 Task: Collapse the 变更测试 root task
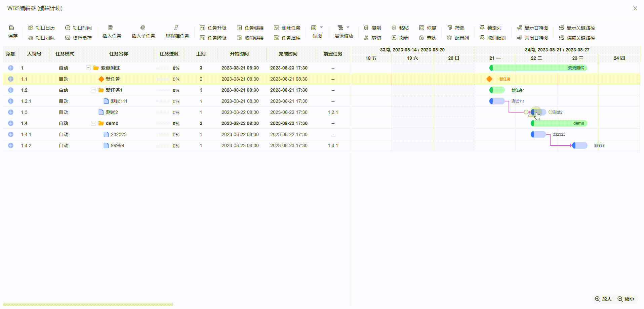pyautogui.click(x=88, y=68)
